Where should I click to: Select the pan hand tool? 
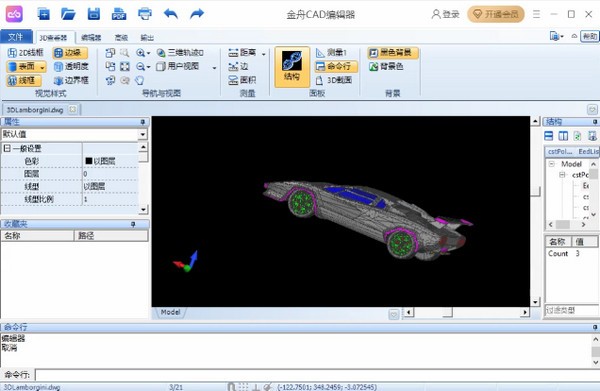pyautogui.click(x=140, y=80)
